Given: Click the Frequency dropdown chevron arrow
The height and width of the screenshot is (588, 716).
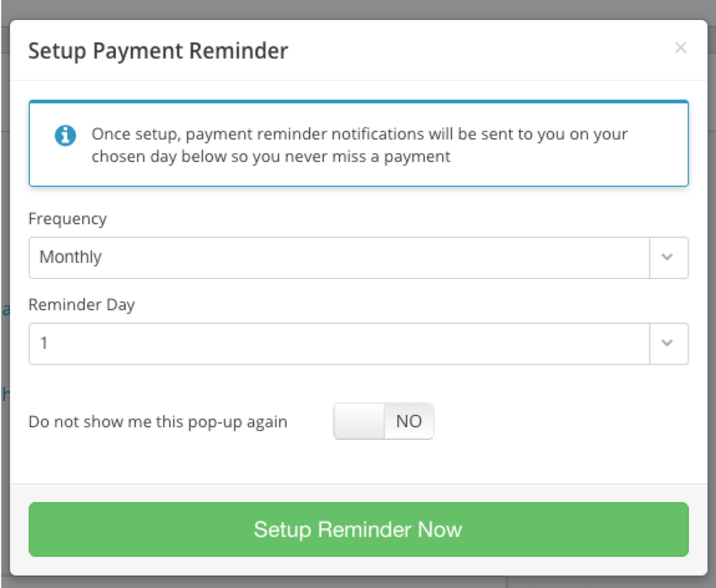Looking at the screenshot, I should 669,257.
